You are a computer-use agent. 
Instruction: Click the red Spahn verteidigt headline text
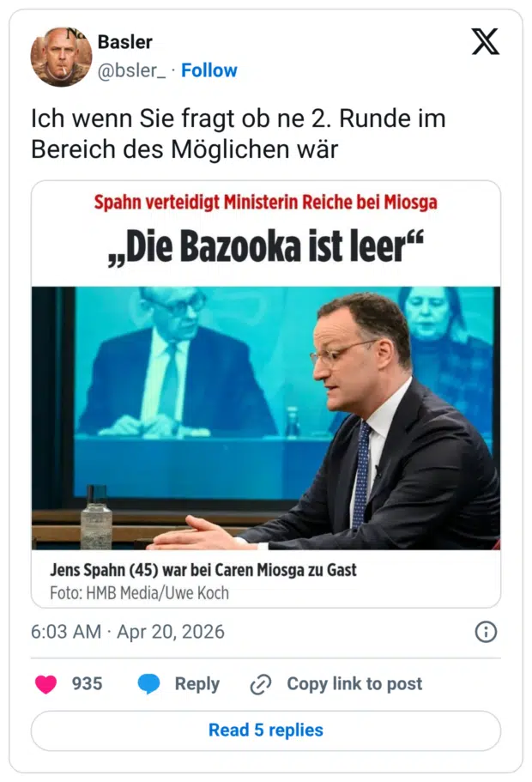(x=266, y=203)
